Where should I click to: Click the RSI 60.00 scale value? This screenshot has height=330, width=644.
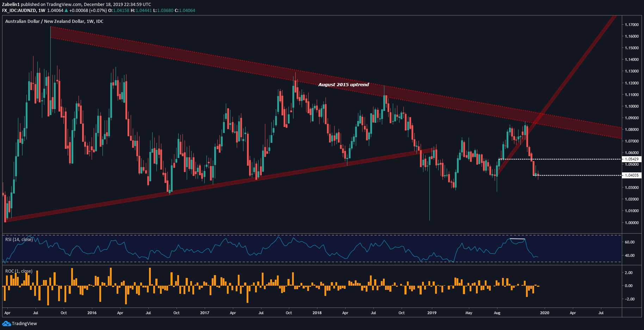point(630,242)
